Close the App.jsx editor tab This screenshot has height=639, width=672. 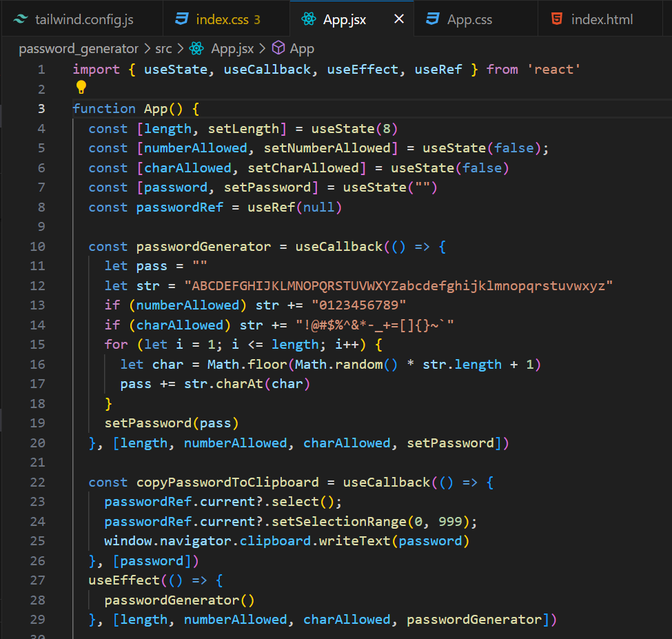(399, 19)
